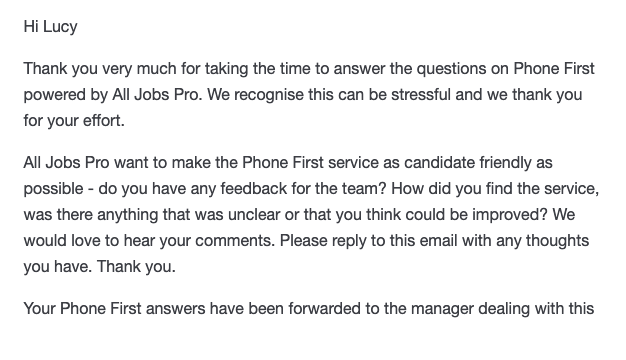
Task: Click the words 'manager dealing with this'
Action: (x=503, y=309)
